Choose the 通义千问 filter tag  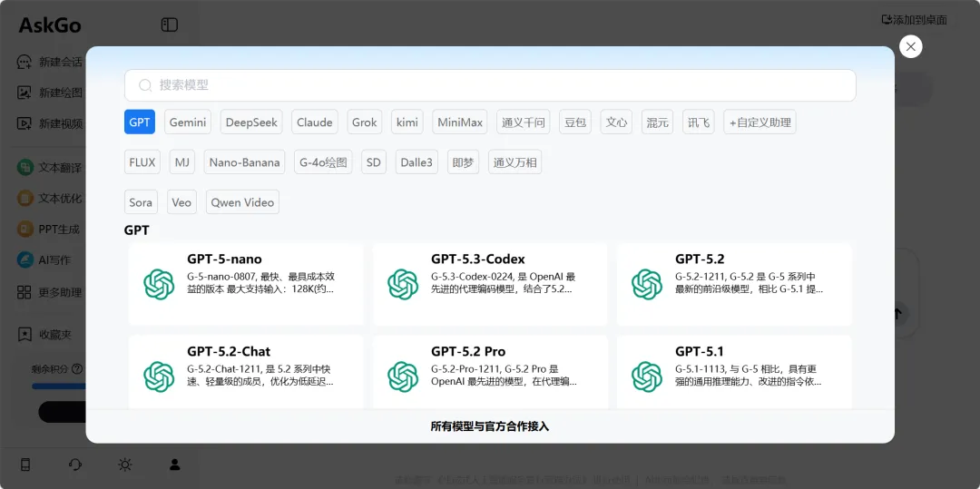[524, 122]
